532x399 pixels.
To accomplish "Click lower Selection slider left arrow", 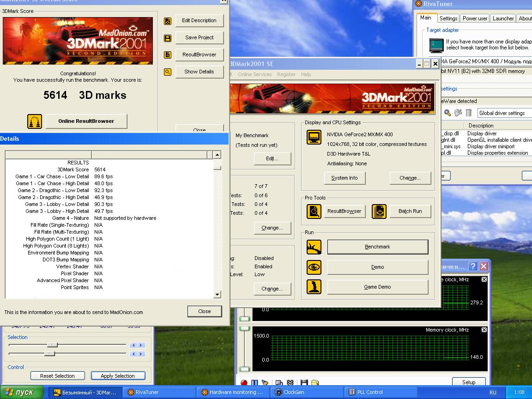I will coord(133,354).
